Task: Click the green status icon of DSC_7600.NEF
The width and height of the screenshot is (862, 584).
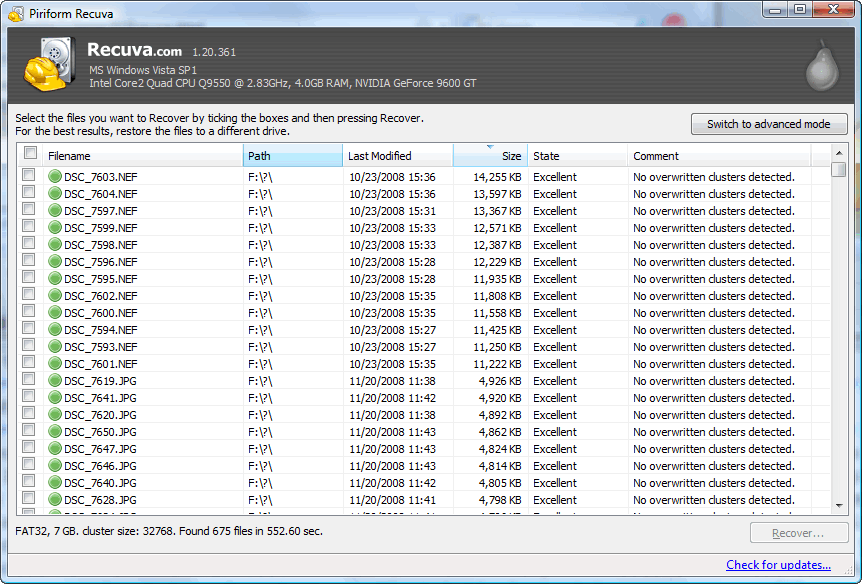Action: pyautogui.click(x=54, y=313)
